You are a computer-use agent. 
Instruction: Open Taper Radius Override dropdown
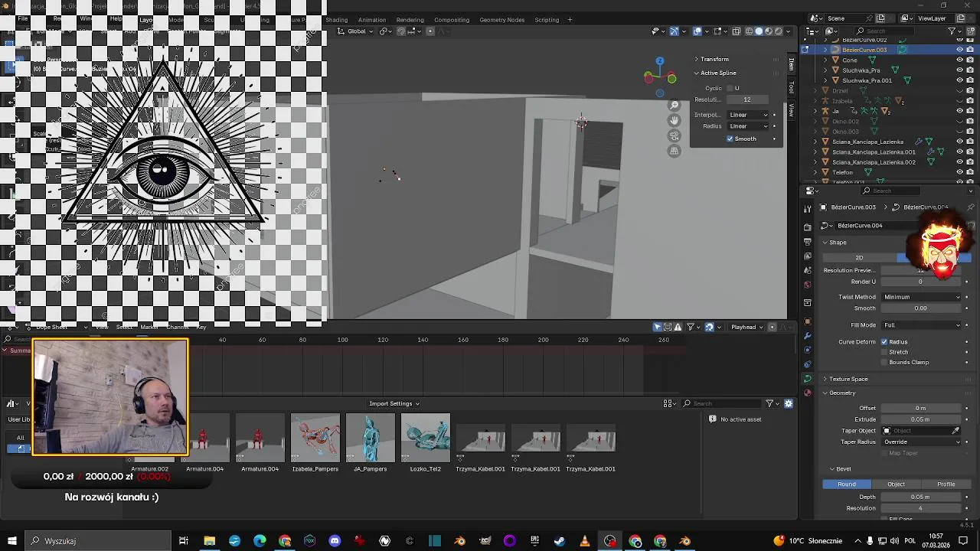point(921,442)
